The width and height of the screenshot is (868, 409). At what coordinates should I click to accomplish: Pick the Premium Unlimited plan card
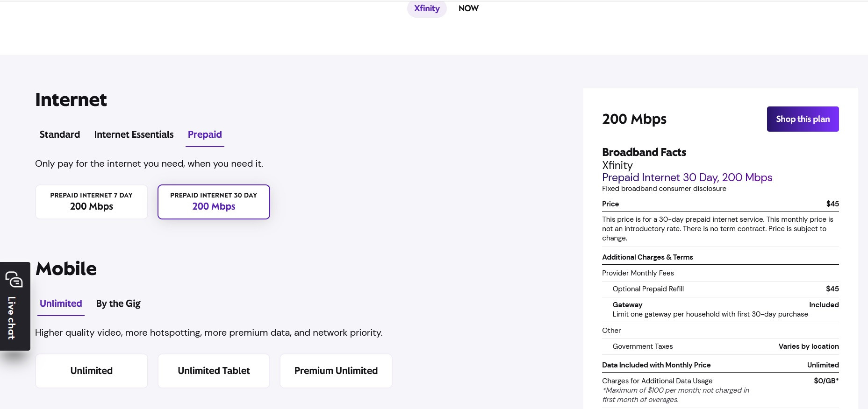(x=336, y=371)
